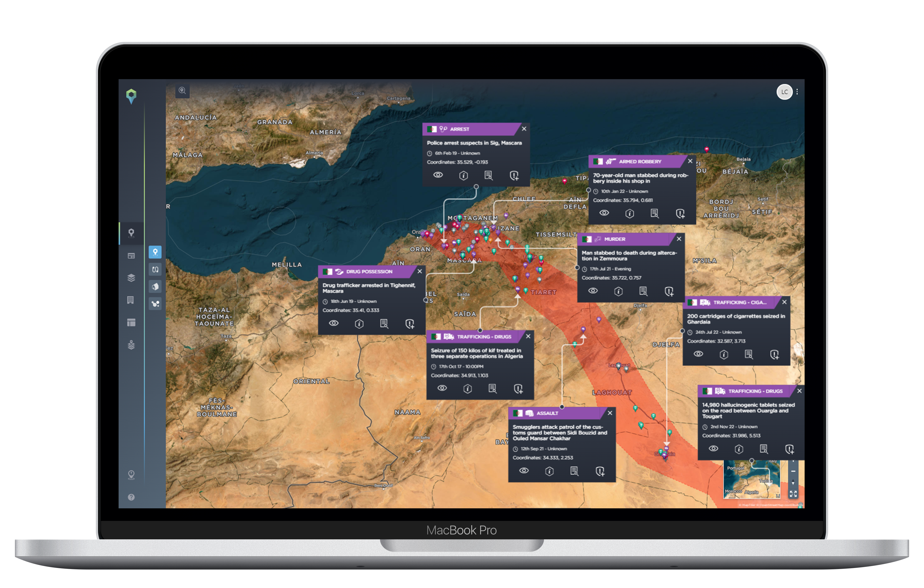Screen dimensions: 924x588
Task: Select the blue incident pin sub-tool
Action: (x=155, y=252)
